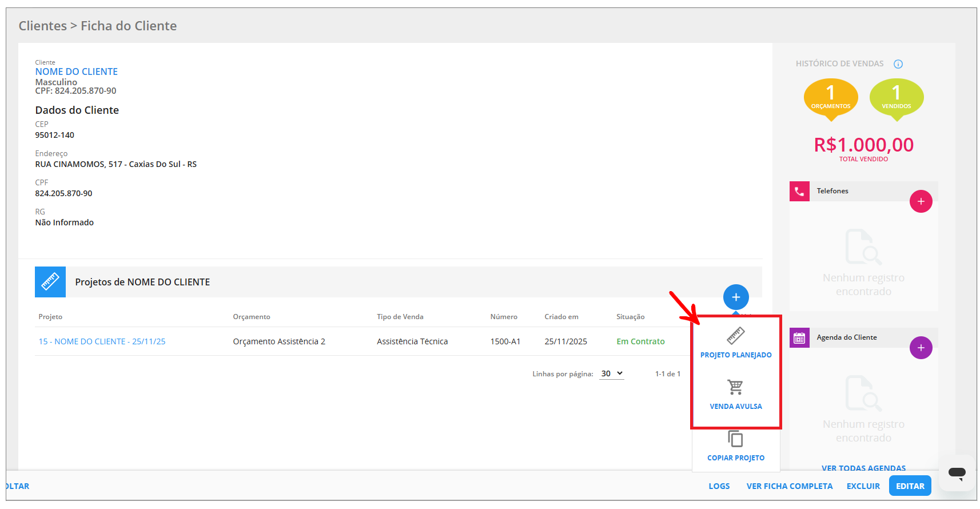The image size is (980, 509).
Task: Click pagination text 1-1 de 1
Action: point(668,374)
